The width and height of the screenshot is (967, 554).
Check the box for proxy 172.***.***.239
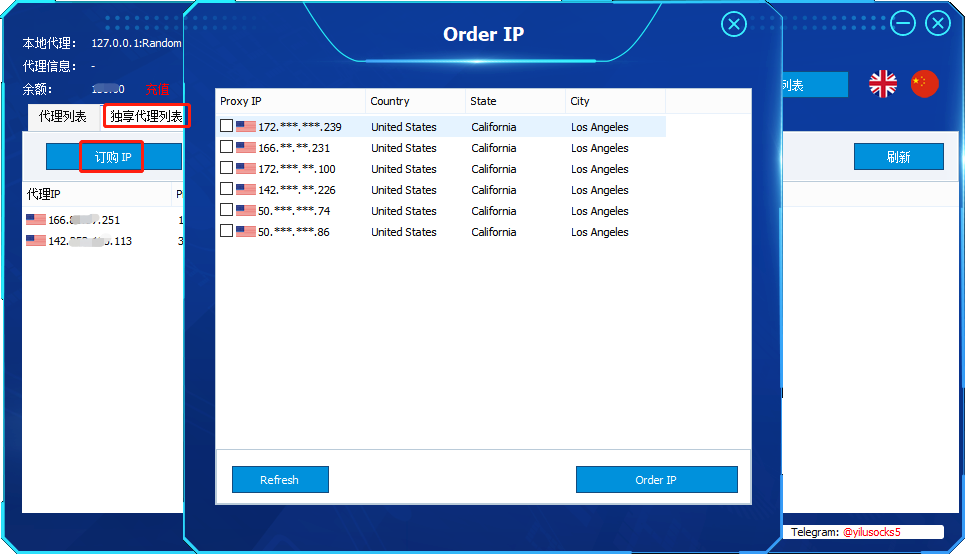[x=227, y=127]
